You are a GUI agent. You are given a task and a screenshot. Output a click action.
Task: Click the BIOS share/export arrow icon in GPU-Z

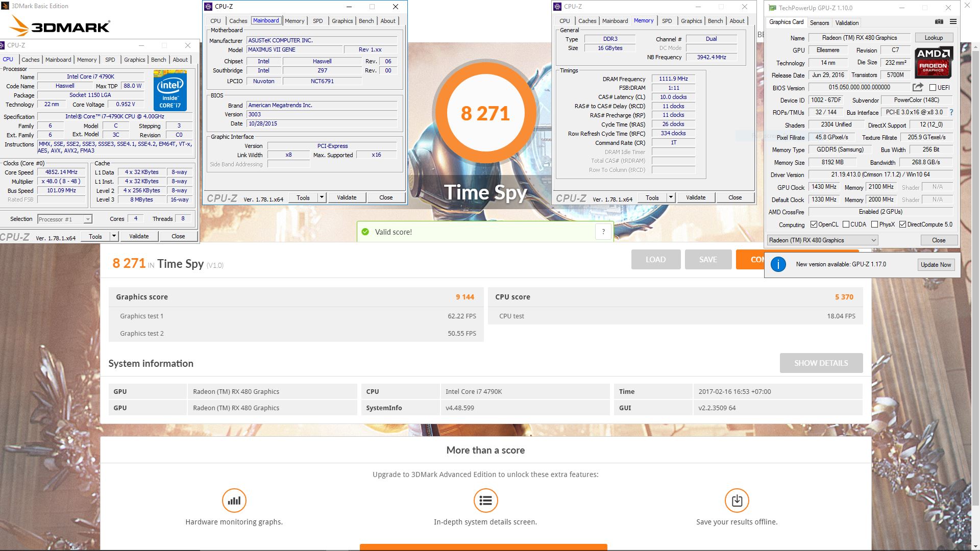(x=918, y=87)
